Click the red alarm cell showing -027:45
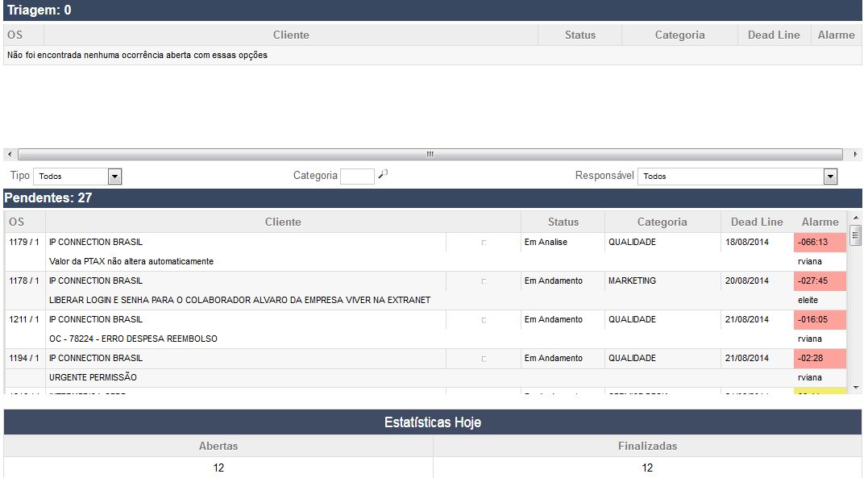Screen dimensions: 868x478 pos(819,281)
